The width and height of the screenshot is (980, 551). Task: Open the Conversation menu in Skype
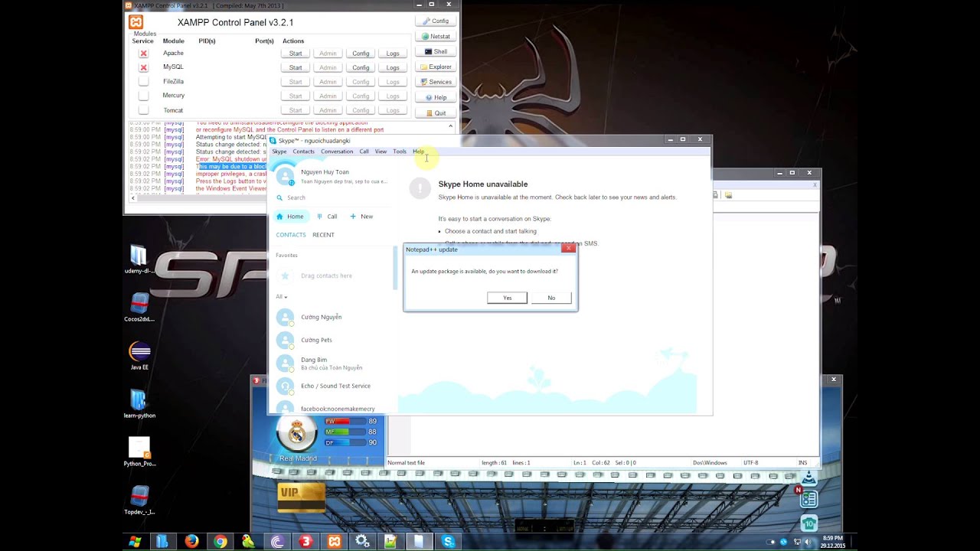tap(337, 152)
